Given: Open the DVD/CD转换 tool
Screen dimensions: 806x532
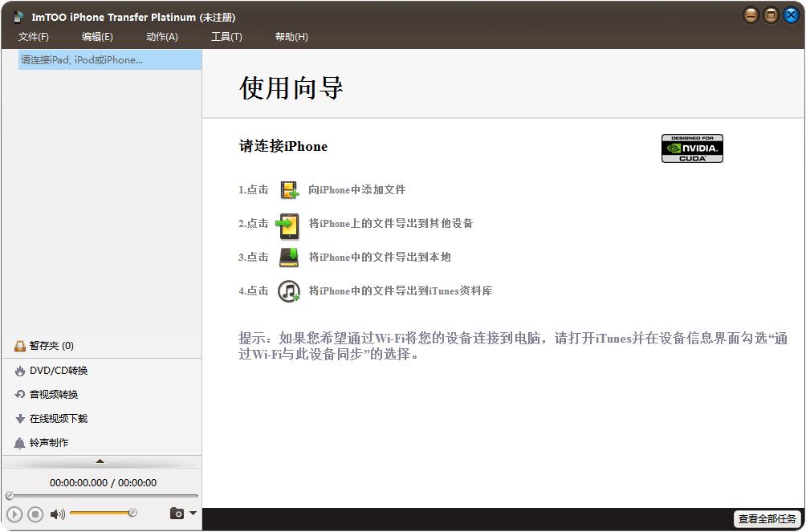Looking at the screenshot, I should 52,370.
